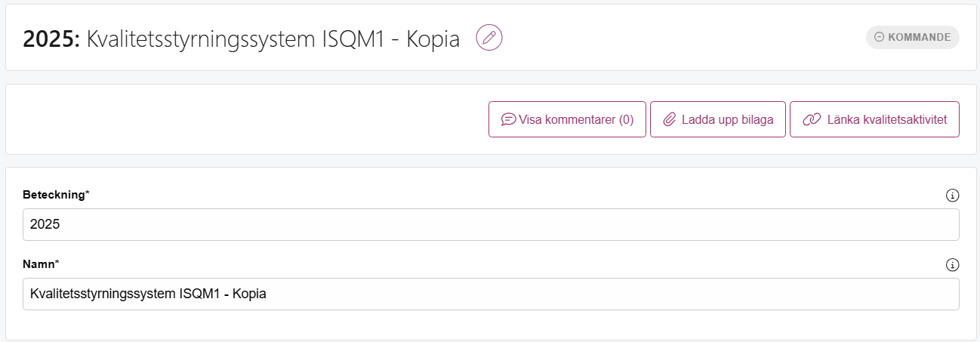Open the info icon for the Beteckning field
Viewport: 980px width, 342px height.
pyautogui.click(x=952, y=196)
